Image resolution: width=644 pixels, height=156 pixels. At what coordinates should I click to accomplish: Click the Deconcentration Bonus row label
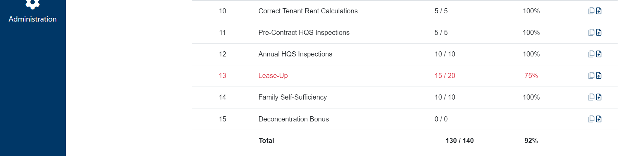tap(293, 119)
